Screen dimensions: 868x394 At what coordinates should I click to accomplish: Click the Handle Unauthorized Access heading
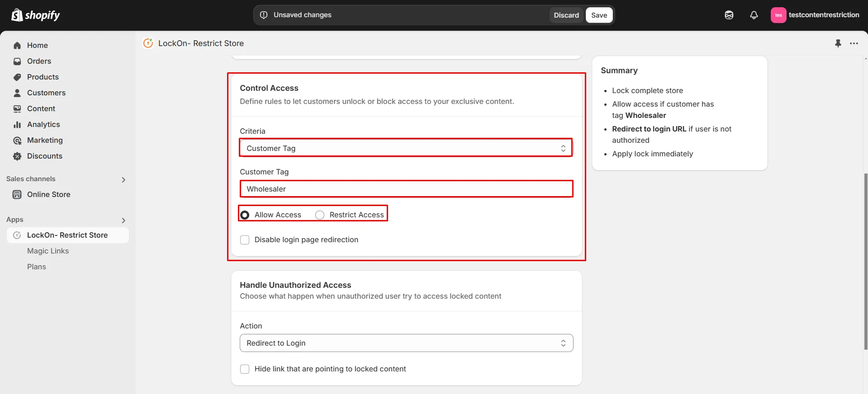pyautogui.click(x=295, y=285)
